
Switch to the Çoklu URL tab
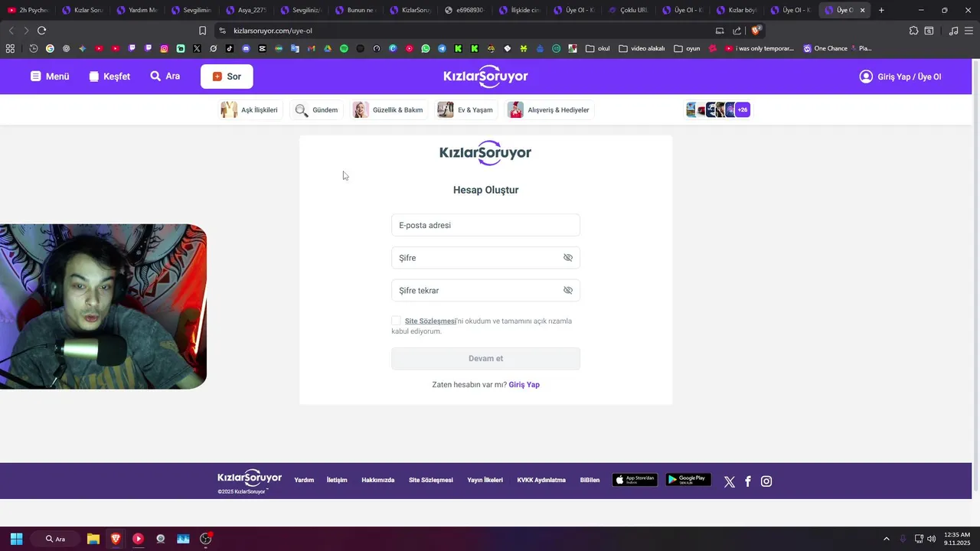coord(628,10)
